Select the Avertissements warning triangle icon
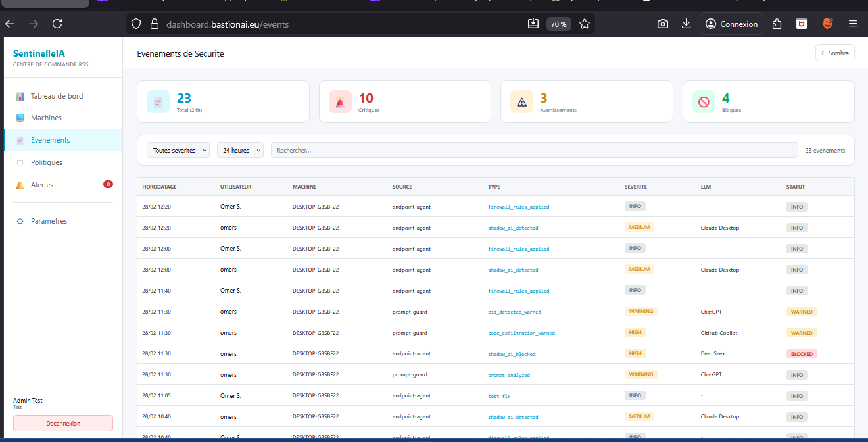This screenshot has height=442, width=868. [x=521, y=101]
